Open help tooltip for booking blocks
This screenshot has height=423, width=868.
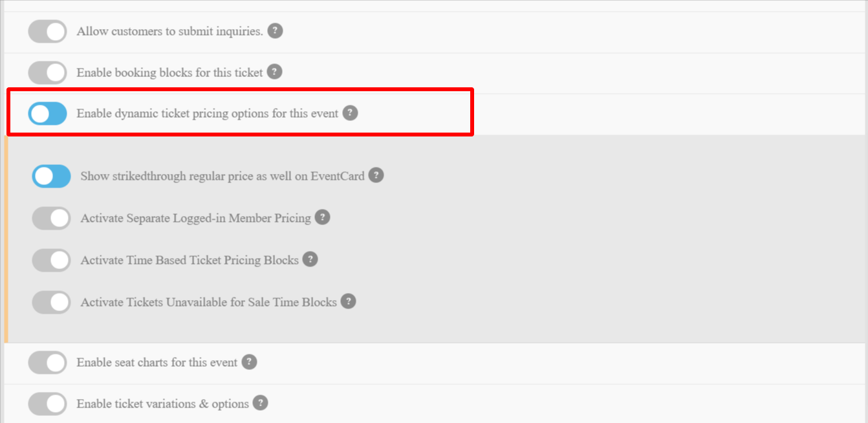tap(275, 72)
